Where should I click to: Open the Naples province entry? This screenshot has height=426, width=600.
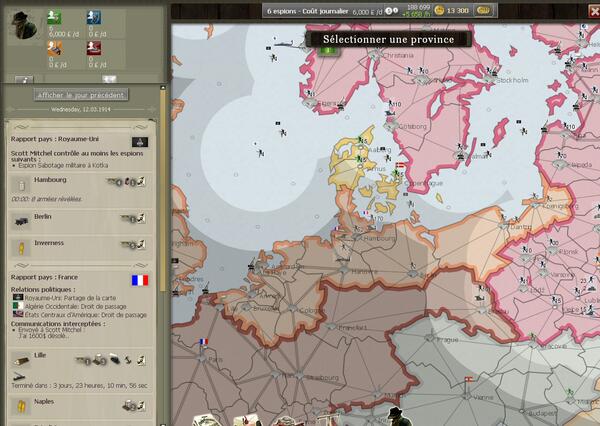80,405
